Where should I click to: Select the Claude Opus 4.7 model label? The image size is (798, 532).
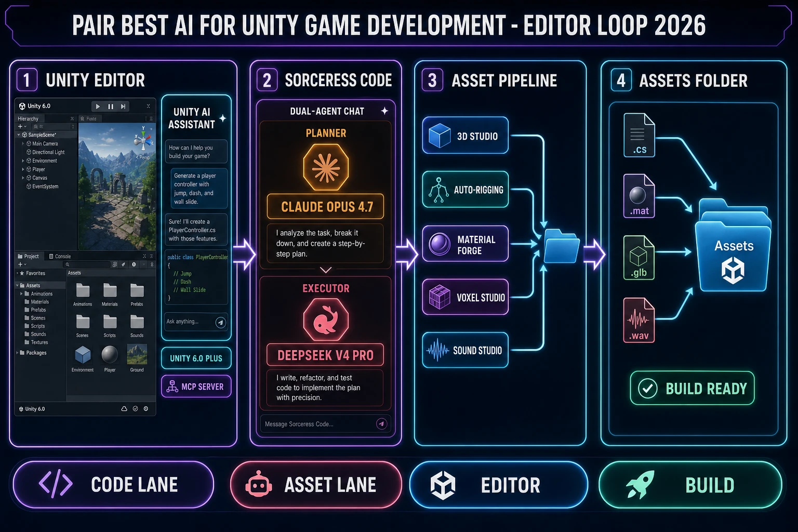(326, 207)
